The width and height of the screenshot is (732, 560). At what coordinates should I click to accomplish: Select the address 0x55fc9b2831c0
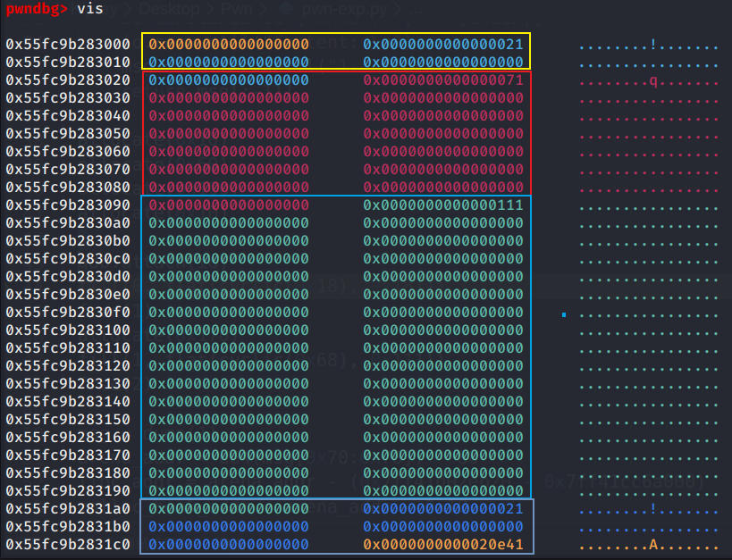[x=68, y=544]
